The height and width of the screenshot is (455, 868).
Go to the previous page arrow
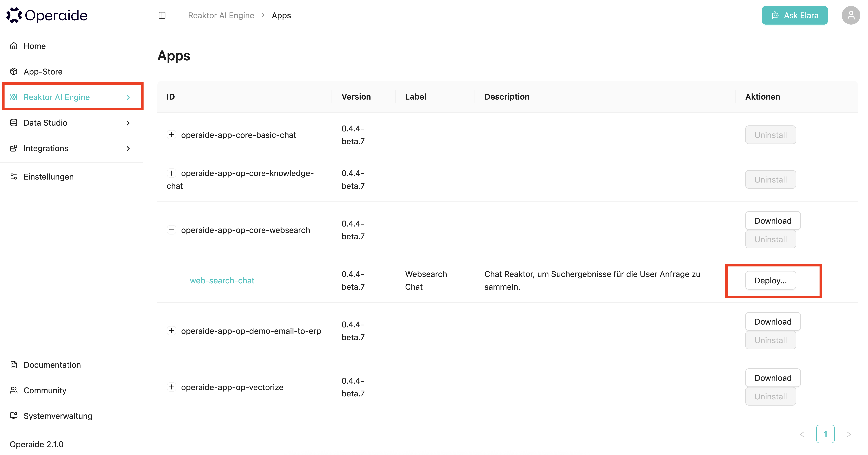tap(802, 434)
